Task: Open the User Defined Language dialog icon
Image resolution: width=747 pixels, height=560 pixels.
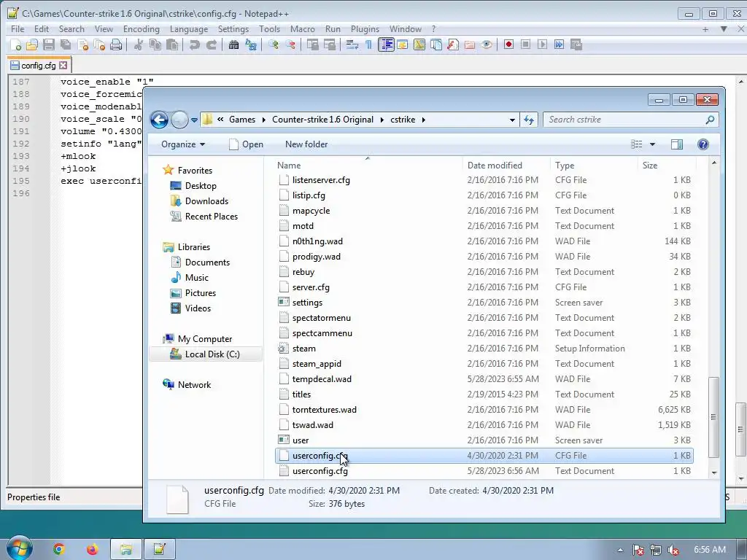Action: tap(402, 44)
